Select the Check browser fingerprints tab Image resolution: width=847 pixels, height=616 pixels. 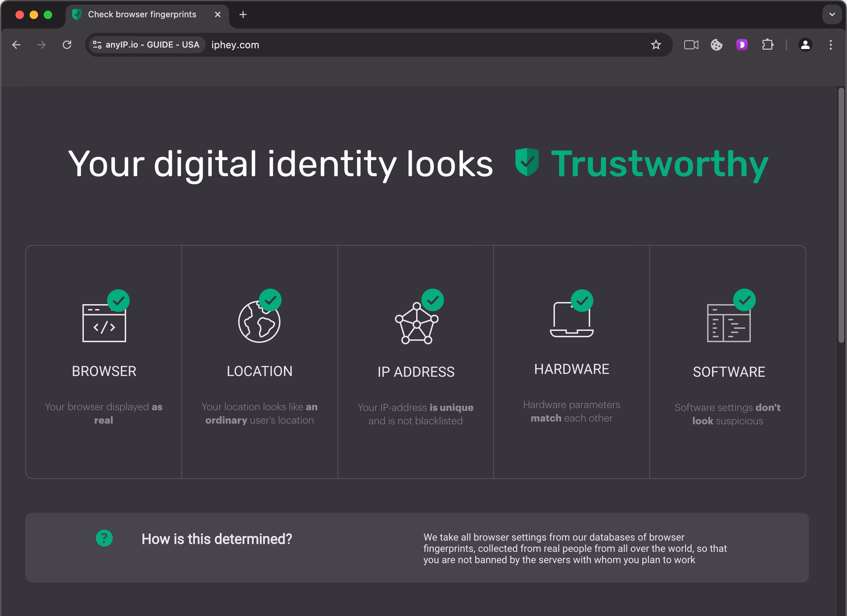tap(142, 14)
